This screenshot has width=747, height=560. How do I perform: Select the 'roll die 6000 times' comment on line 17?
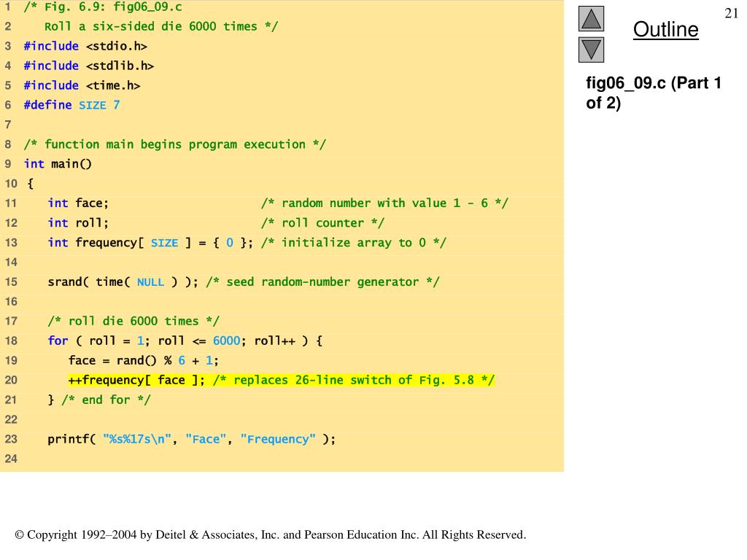(133, 321)
